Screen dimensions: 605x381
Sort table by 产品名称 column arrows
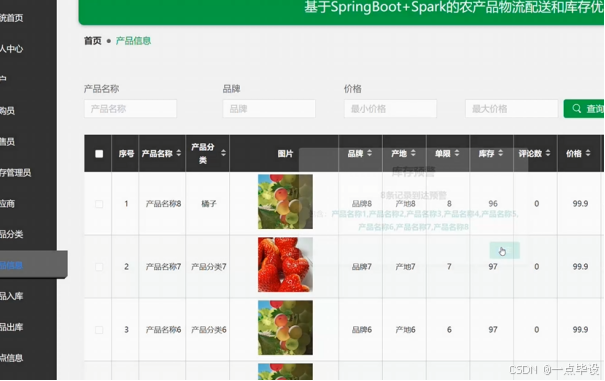(179, 153)
